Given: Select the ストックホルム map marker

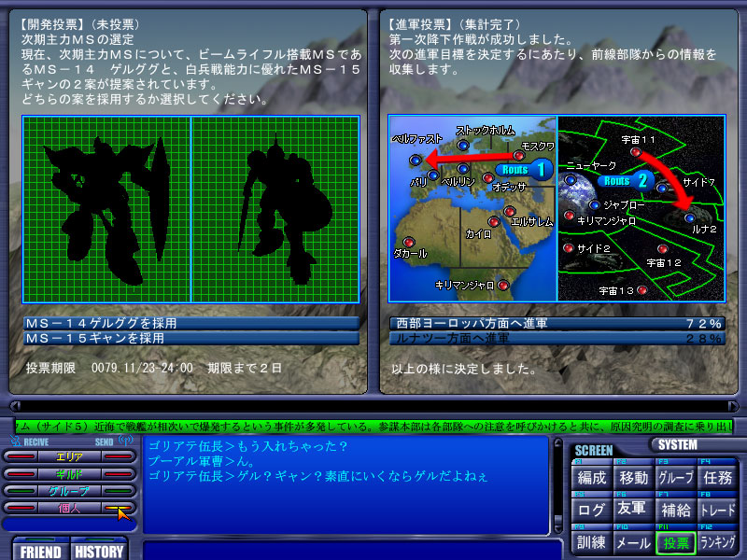Looking at the screenshot, I should pyautogui.click(x=462, y=145).
